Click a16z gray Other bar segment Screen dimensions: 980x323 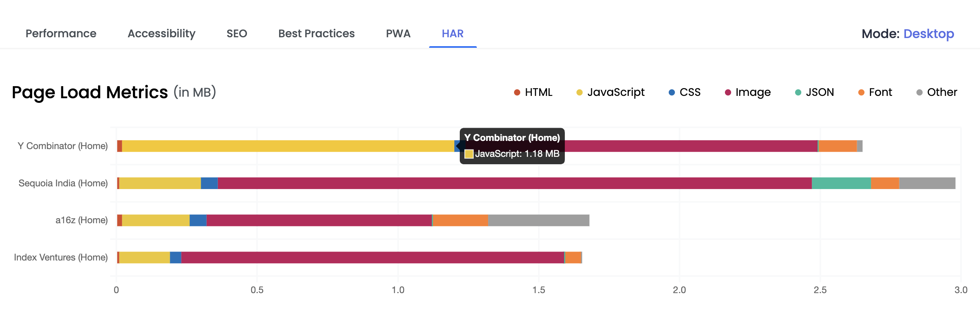539,220
